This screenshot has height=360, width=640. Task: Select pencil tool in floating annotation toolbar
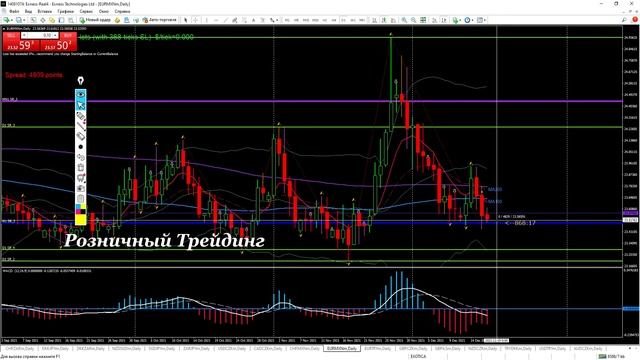[x=80, y=116]
